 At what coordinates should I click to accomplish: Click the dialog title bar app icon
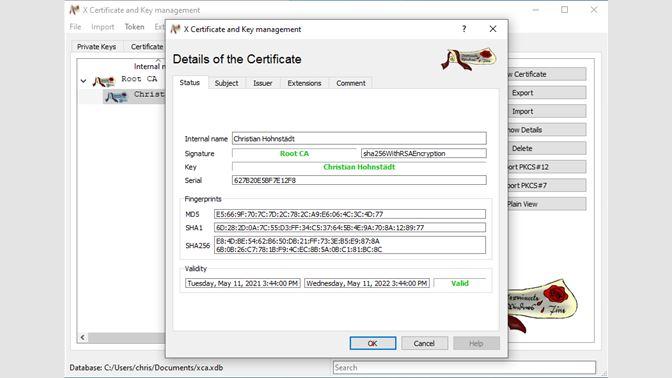(x=175, y=29)
